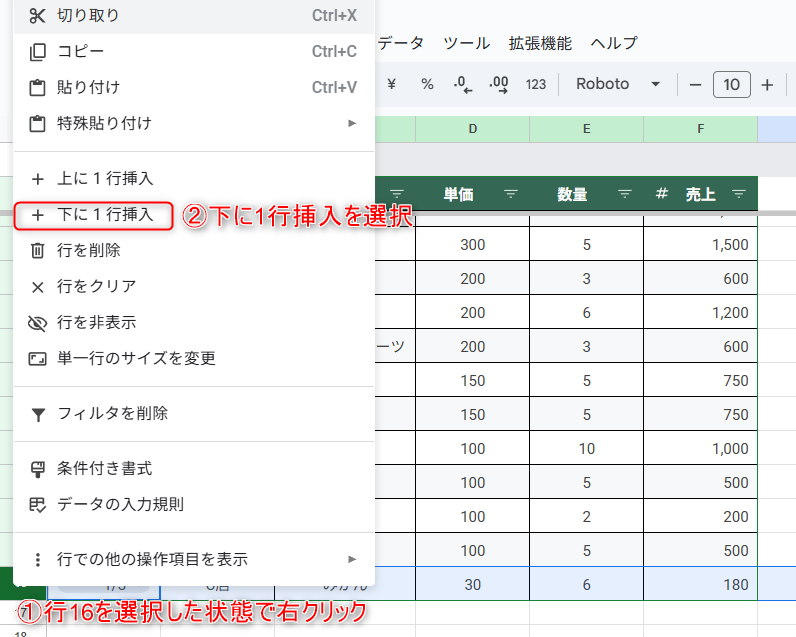Select column E header
Image resolution: width=796 pixels, height=637 pixels.
(x=586, y=129)
